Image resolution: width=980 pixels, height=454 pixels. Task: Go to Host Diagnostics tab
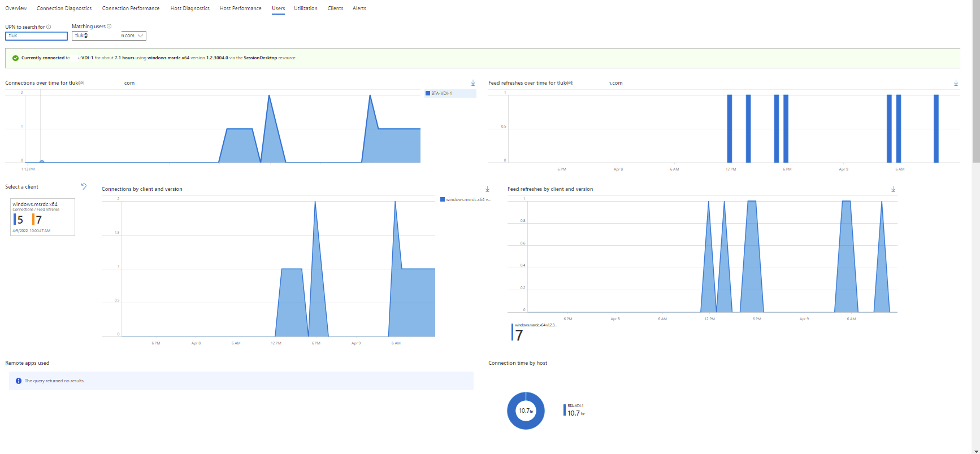[x=190, y=8]
